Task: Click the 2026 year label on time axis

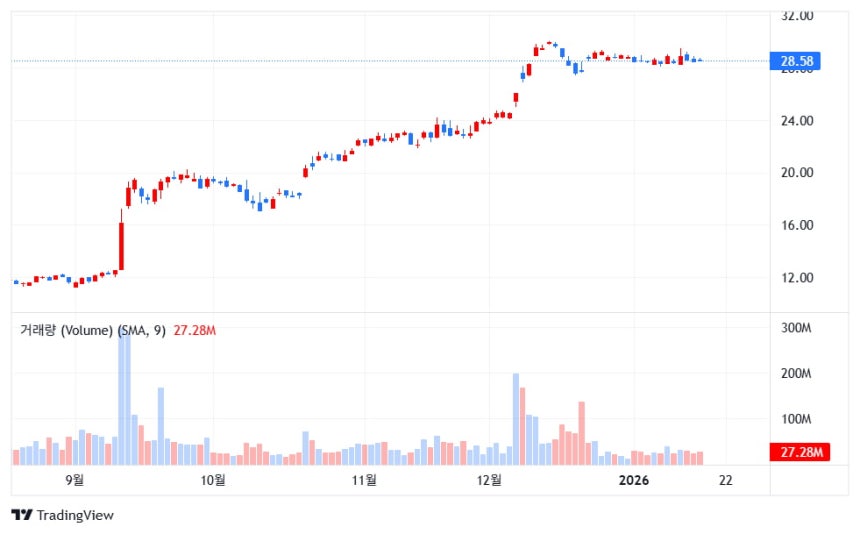Action: [x=634, y=481]
